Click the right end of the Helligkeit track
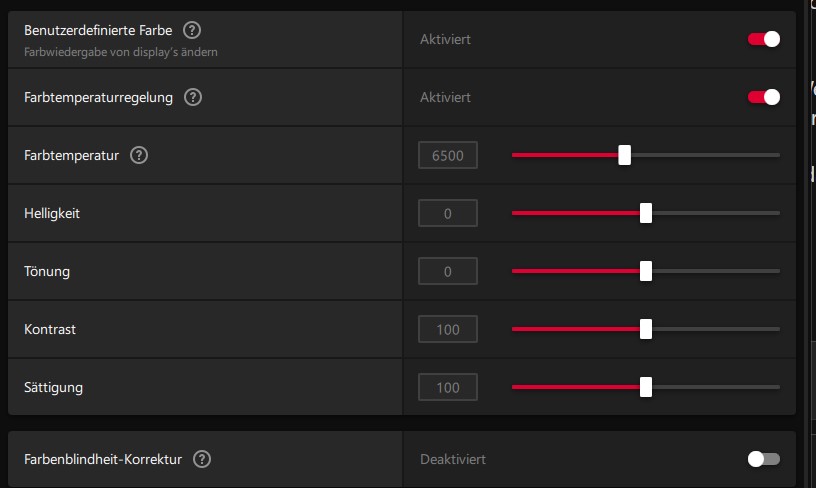 coord(776,213)
